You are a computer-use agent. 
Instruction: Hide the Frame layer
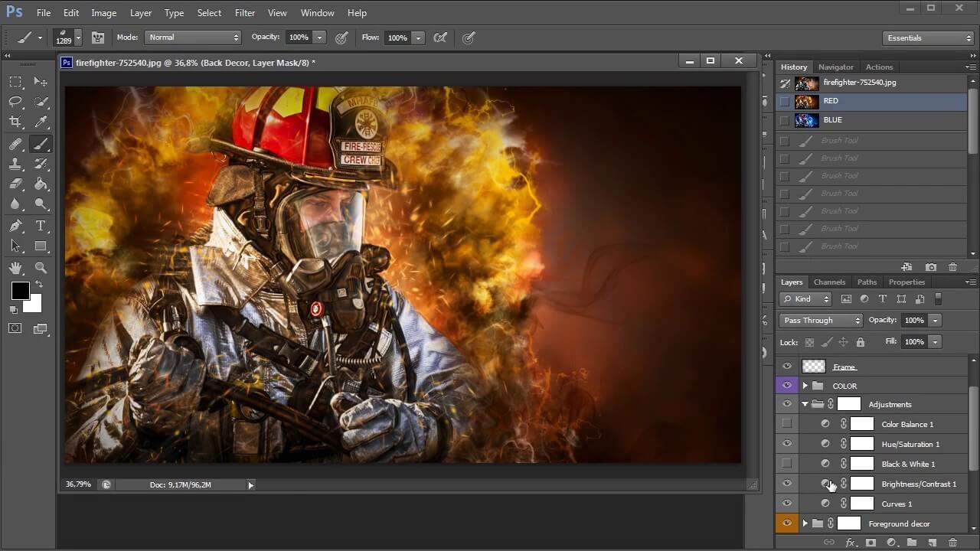(787, 367)
